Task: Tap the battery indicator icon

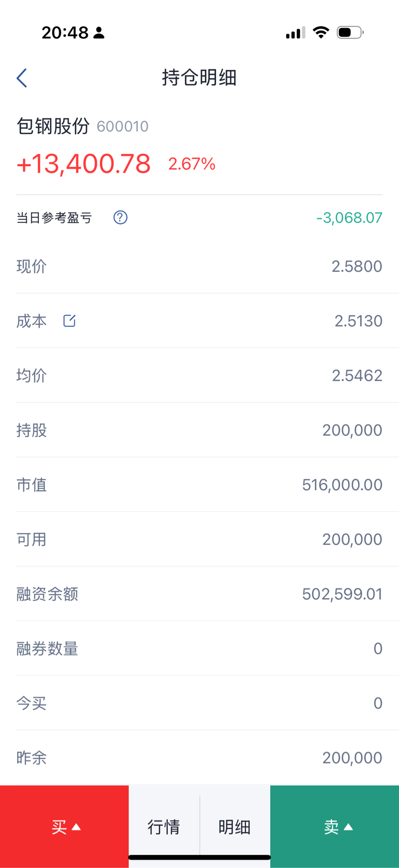Action: point(350,33)
